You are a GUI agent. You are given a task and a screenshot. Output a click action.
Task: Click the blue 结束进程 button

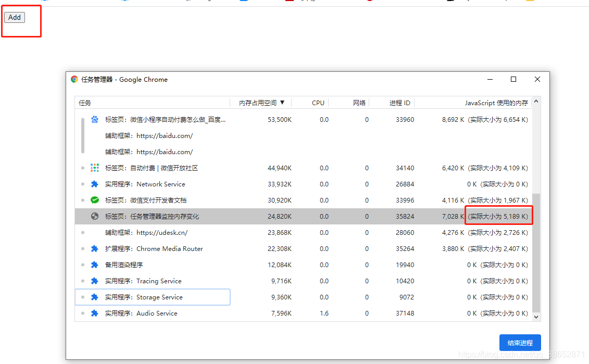(x=520, y=343)
